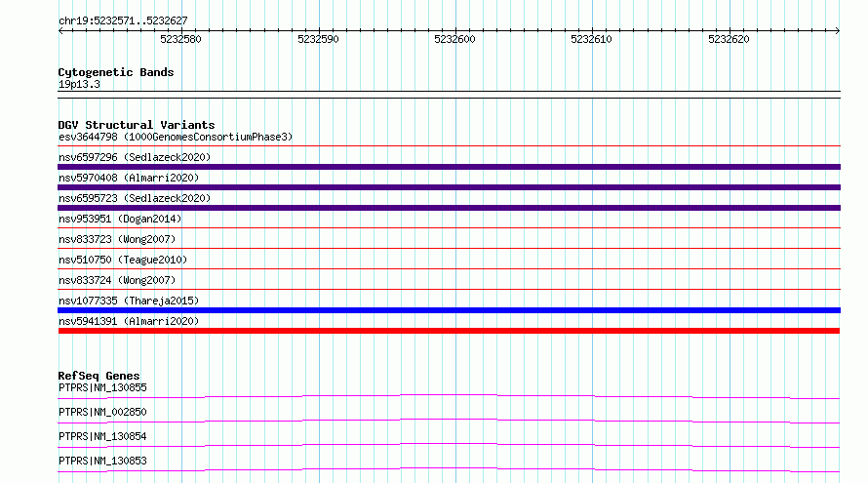The height and width of the screenshot is (483, 868).
Task: Click the purple bar under nsv6595723
Action: click(449, 208)
